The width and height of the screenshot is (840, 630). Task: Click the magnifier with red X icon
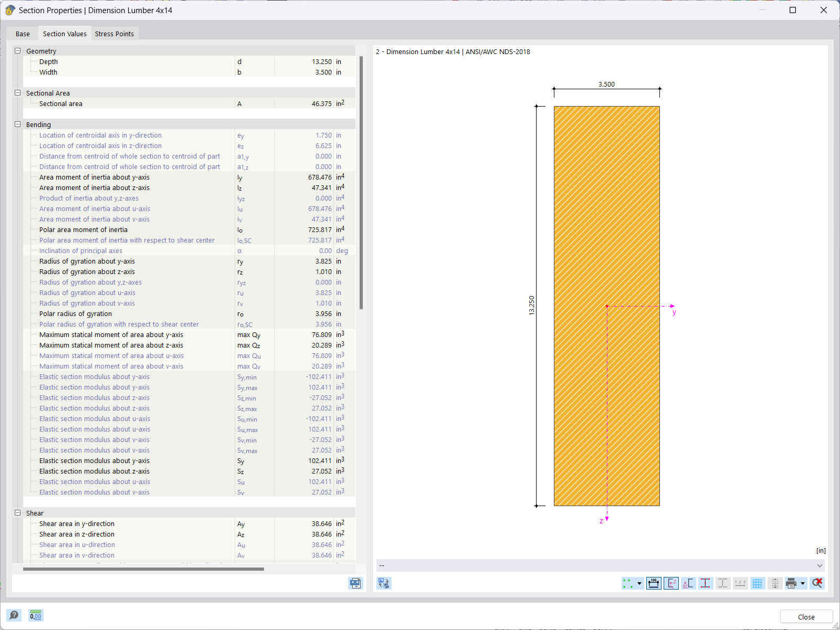[x=817, y=583]
